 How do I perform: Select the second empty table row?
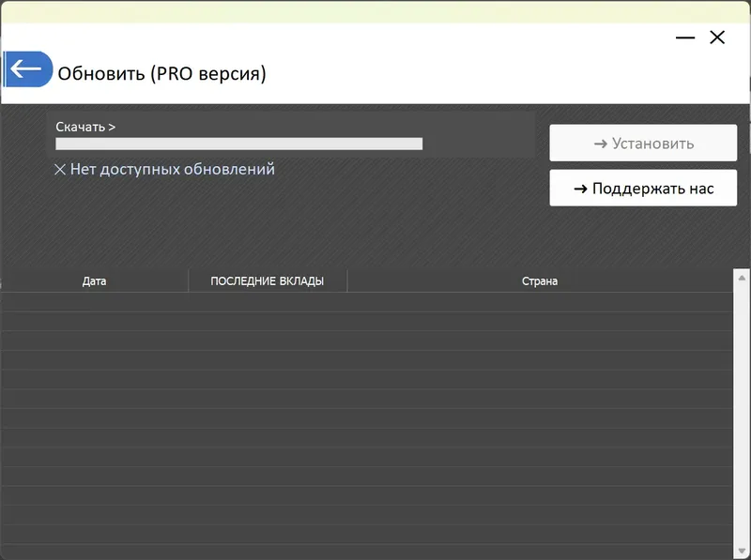click(366, 320)
